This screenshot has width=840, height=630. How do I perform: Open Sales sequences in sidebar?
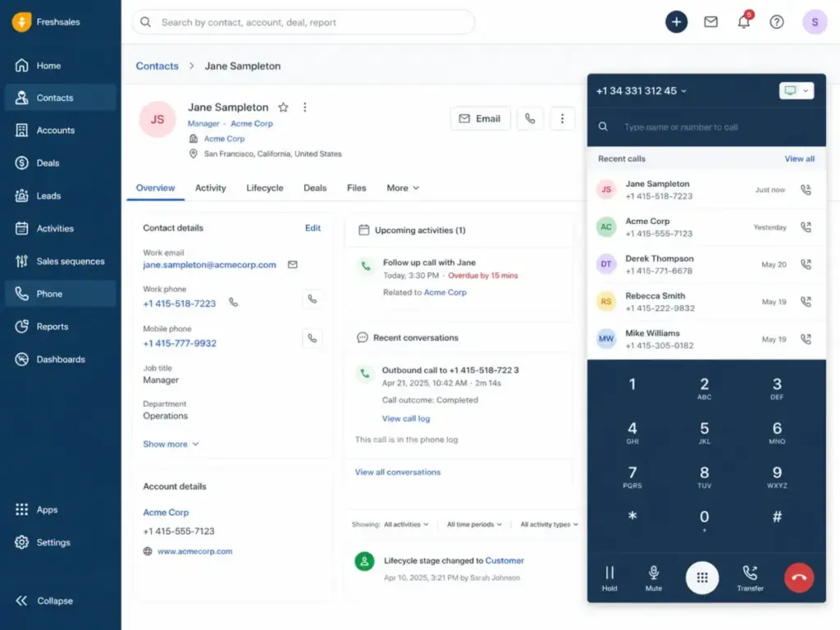click(60, 262)
